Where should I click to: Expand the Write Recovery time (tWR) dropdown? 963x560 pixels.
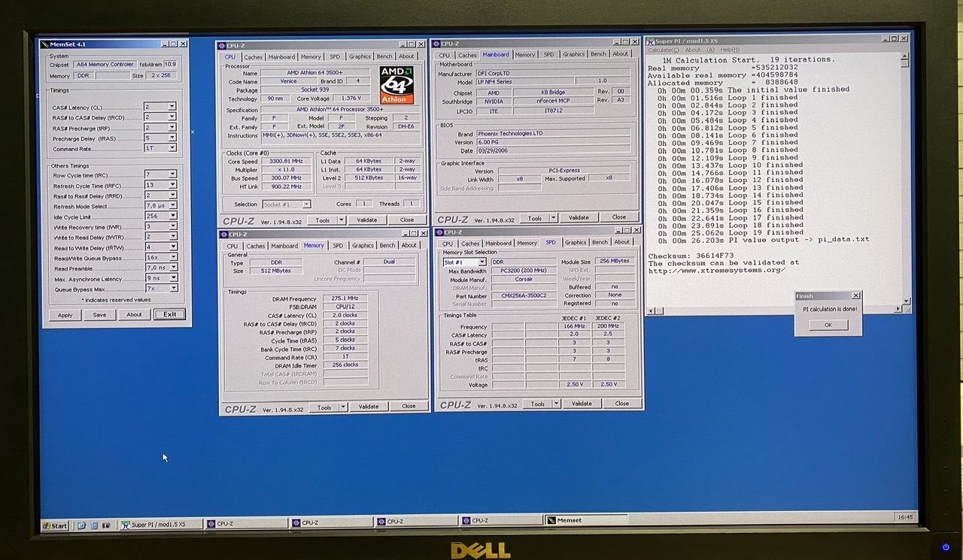(x=172, y=226)
